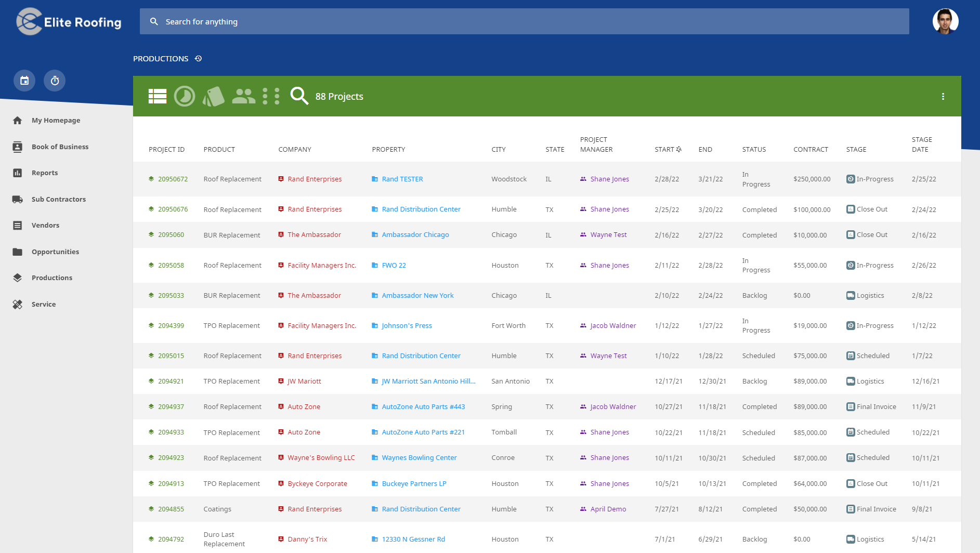
Task: Sort by the CONTRACT column header
Action: click(811, 149)
